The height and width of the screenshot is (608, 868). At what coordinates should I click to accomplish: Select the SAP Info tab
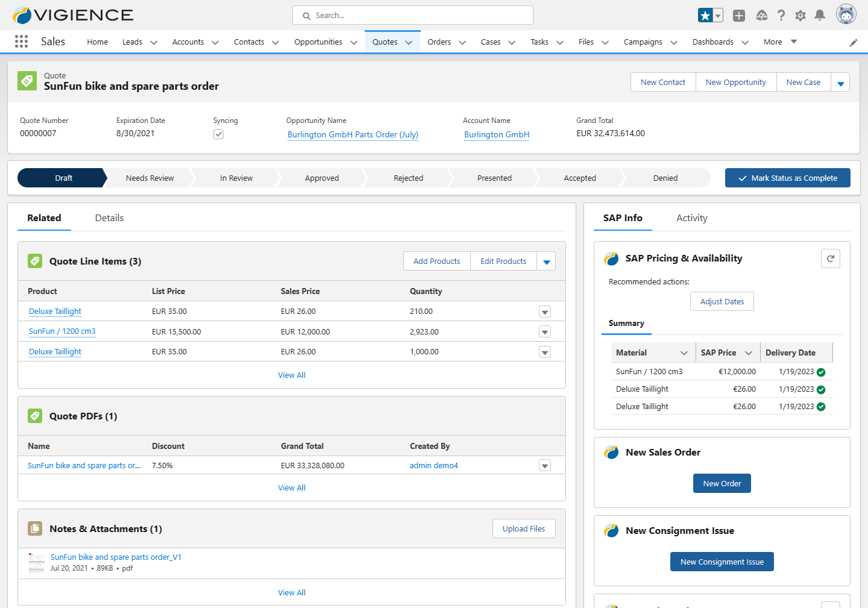pyautogui.click(x=623, y=218)
